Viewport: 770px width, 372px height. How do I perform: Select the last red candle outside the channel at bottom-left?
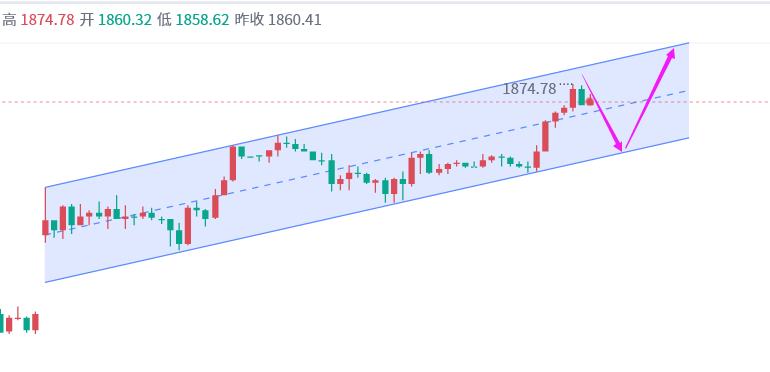35,322
